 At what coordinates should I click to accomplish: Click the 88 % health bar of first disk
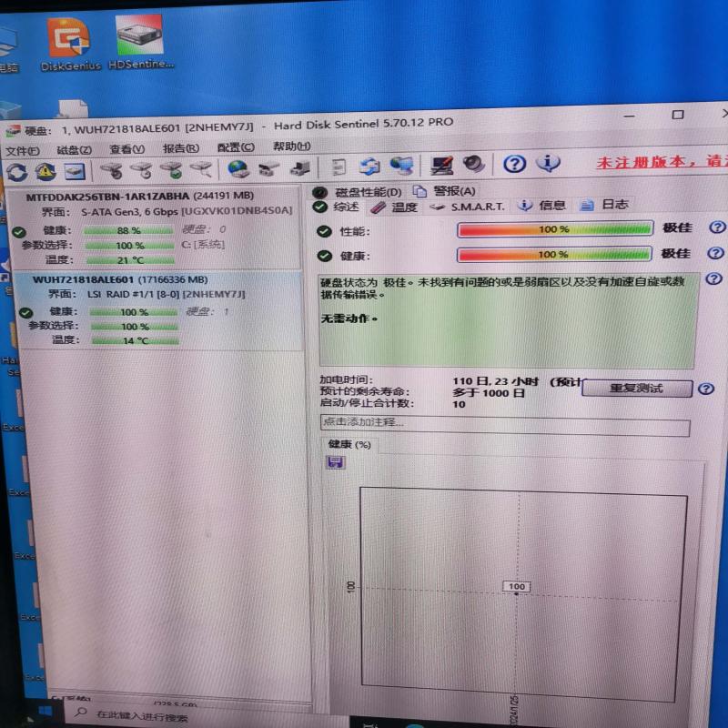[128, 230]
